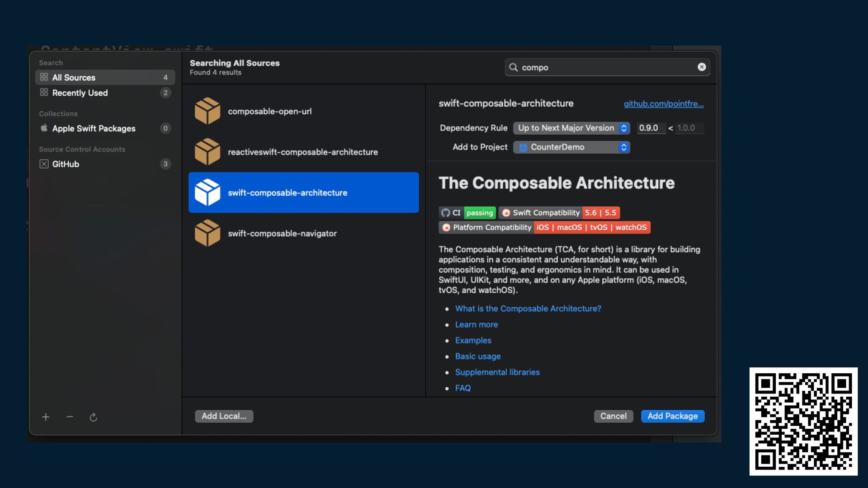Select reactiveswift-composable-architecture package

tap(304, 152)
